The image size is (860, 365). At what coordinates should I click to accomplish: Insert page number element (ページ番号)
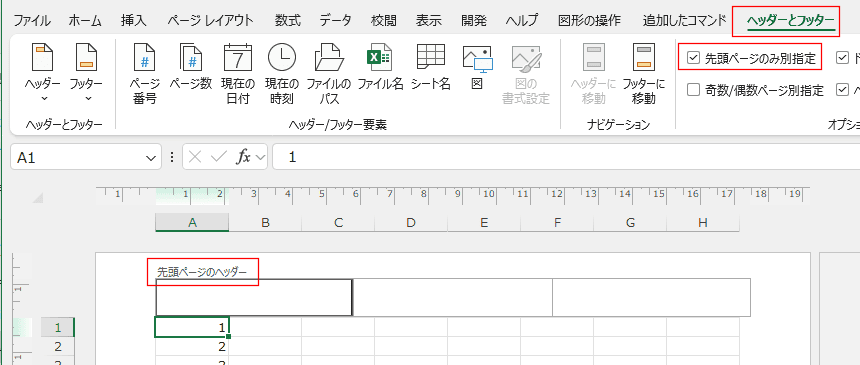[145, 74]
